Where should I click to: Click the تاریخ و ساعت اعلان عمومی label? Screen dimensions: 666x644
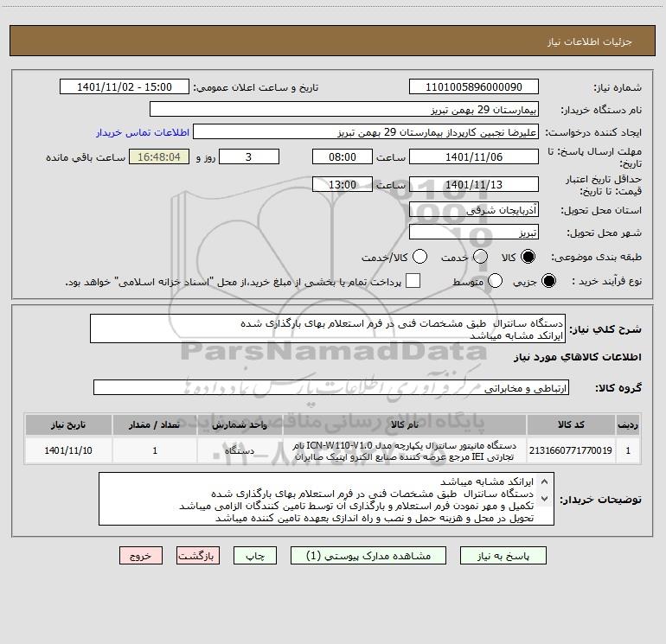pyautogui.click(x=256, y=87)
